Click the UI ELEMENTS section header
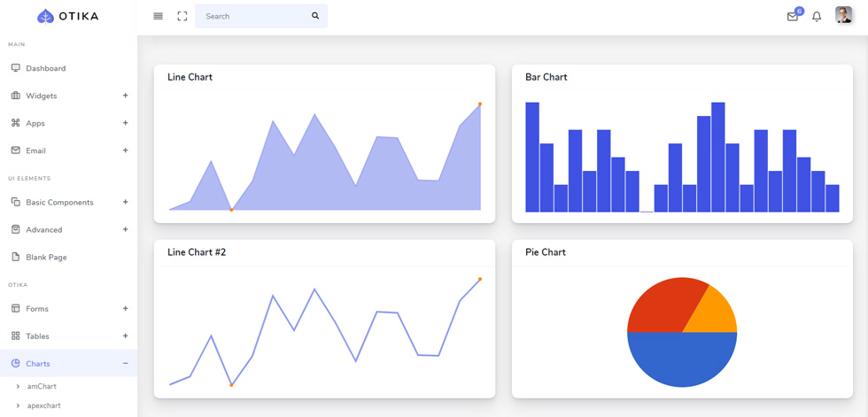This screenshot has width=868, height=417. click(29, 179)
